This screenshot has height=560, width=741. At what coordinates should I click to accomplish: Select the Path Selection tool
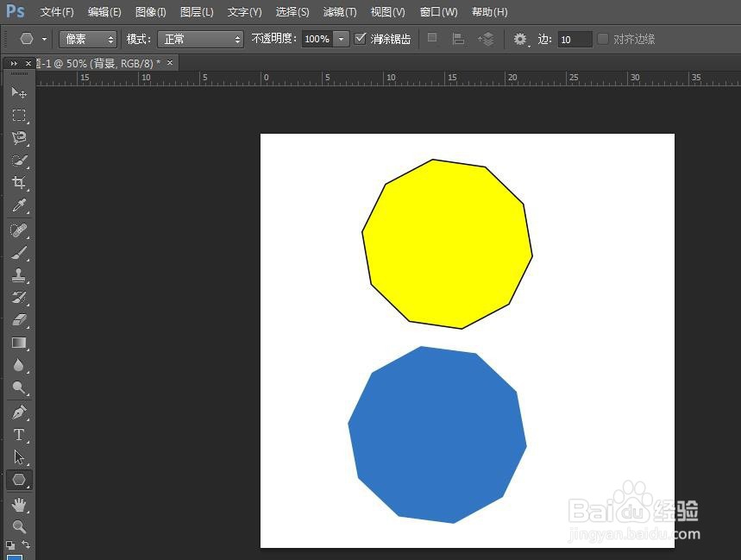click(x=19, y=457)
